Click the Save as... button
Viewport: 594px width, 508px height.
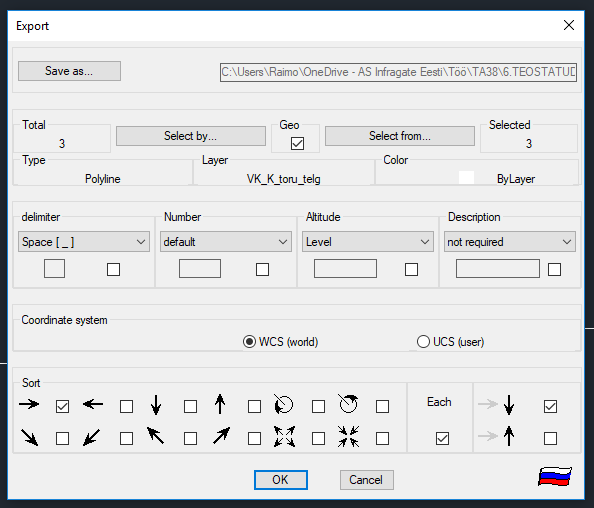(69, 71)
